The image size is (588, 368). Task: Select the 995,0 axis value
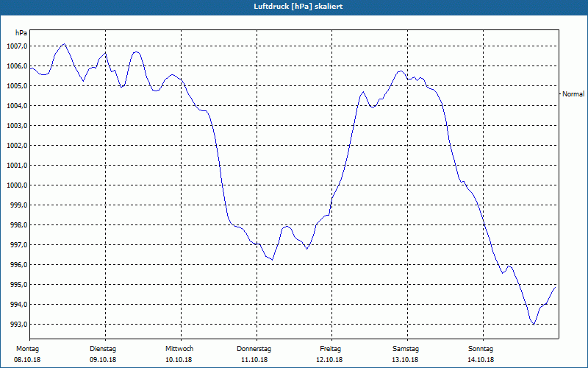[18, 285]
